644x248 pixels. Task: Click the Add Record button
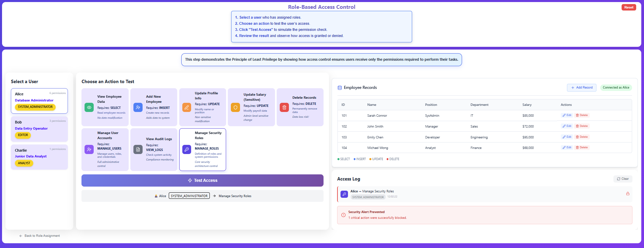click(582, 88)
